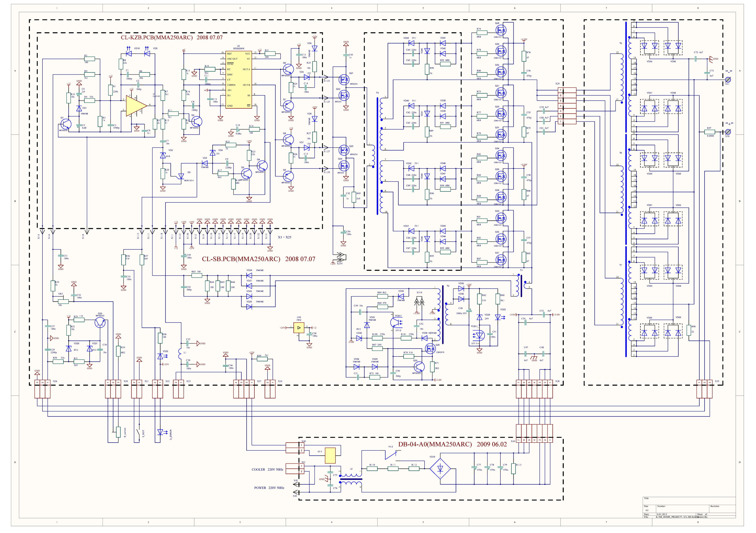Viewport: 756px width, 533px height.
Task: Click the VD70 bridge rectifier symbol
Action: [440, 469]
